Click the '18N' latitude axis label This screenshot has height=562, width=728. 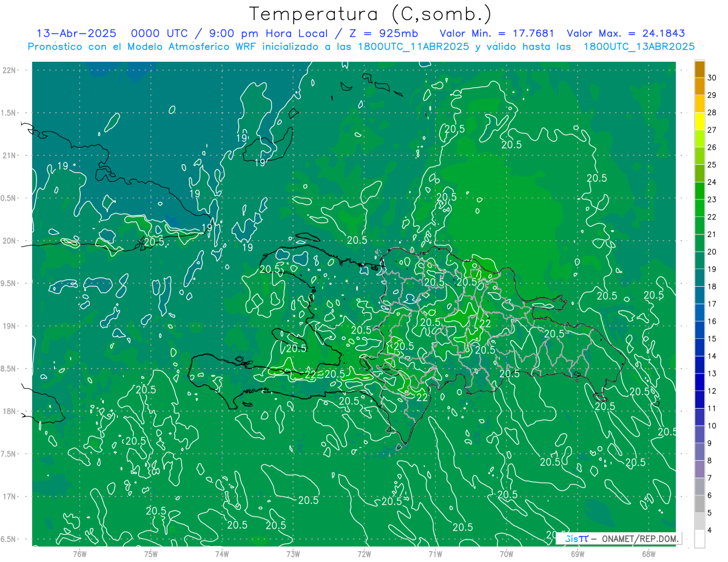coord(9,411)
